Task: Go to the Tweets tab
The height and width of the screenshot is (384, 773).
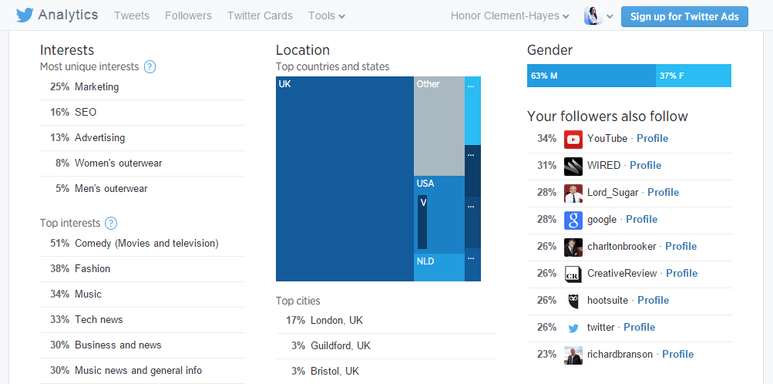Action: tap(132, 16)
